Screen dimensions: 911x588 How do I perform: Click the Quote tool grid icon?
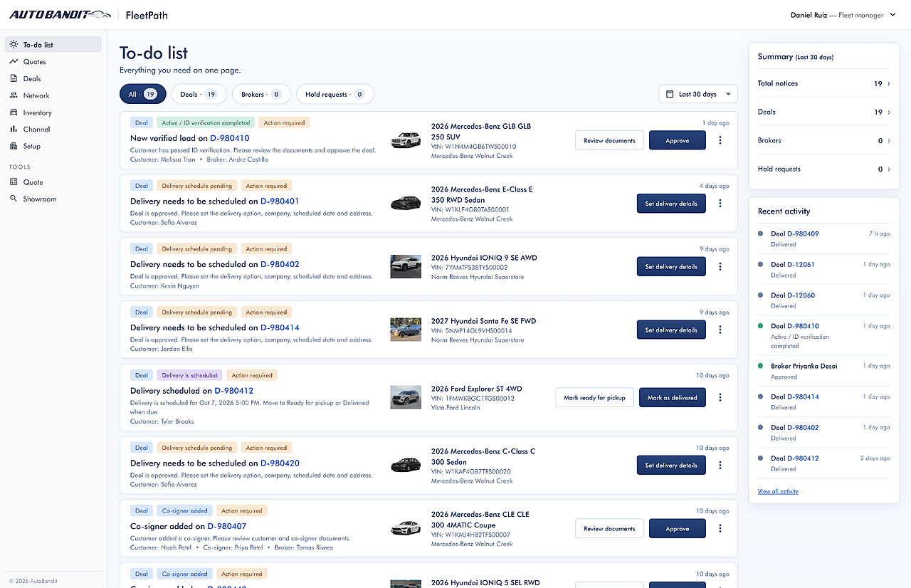coord(14,182)
